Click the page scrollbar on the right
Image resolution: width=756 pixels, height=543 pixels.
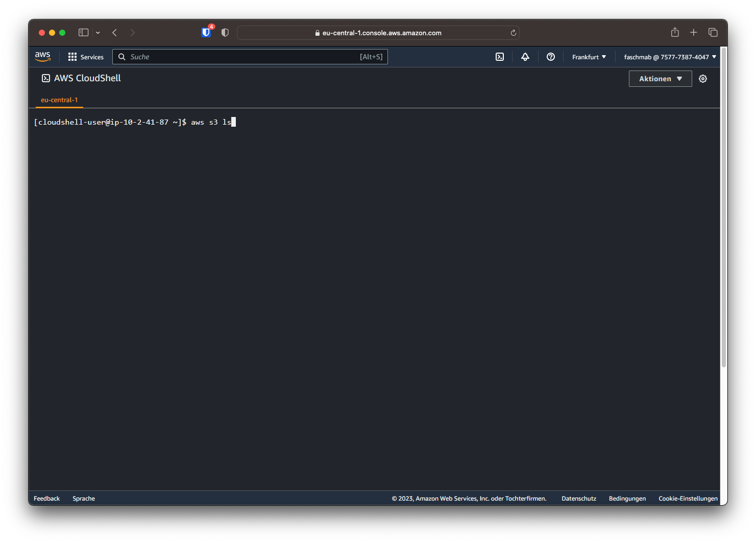pyautogui.click(x=724, y=207)
